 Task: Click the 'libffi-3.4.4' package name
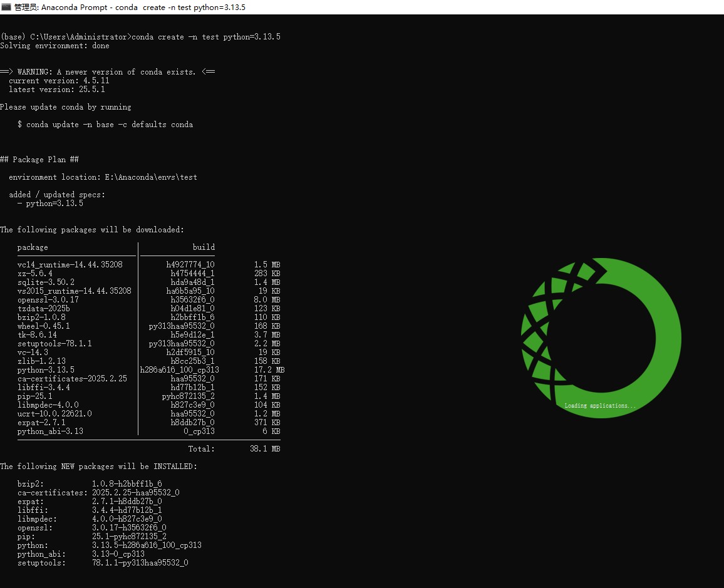[44, 388]
